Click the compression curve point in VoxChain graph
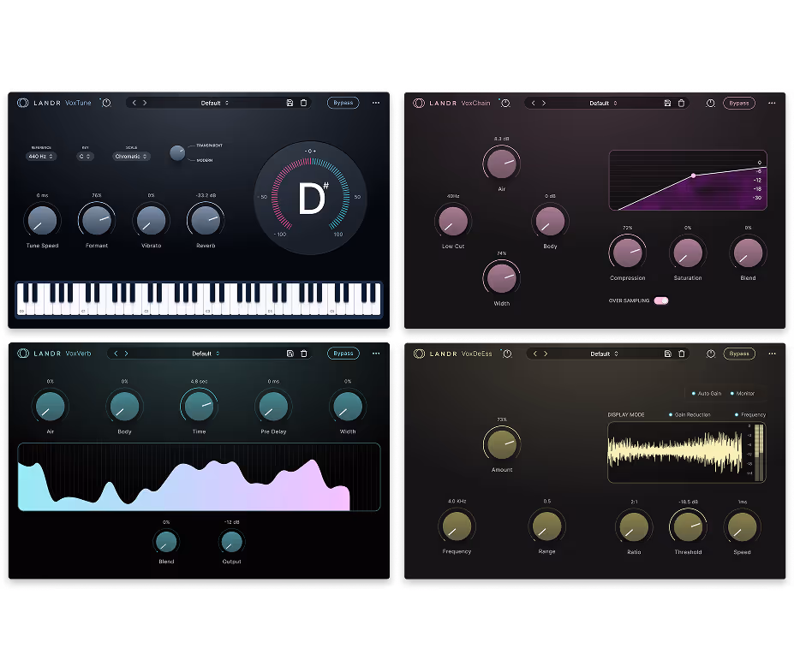The height and width of the screenshot is (672, 794). 693,175
